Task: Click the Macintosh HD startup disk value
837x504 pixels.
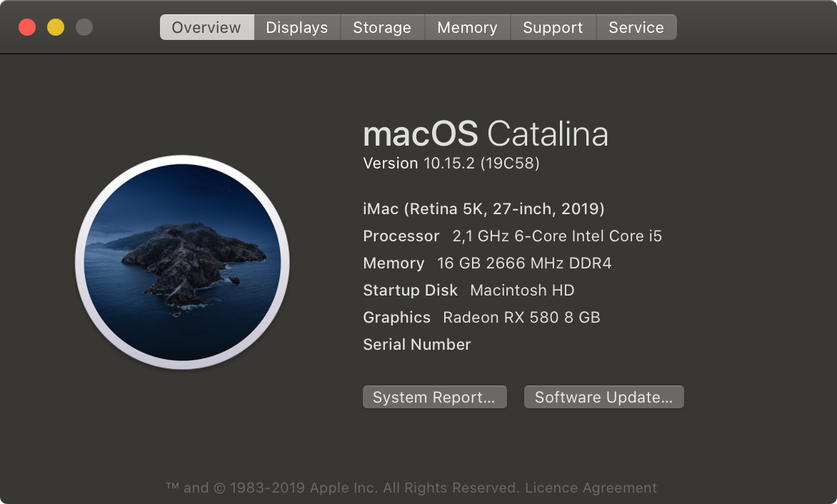Action: point(522,290)
